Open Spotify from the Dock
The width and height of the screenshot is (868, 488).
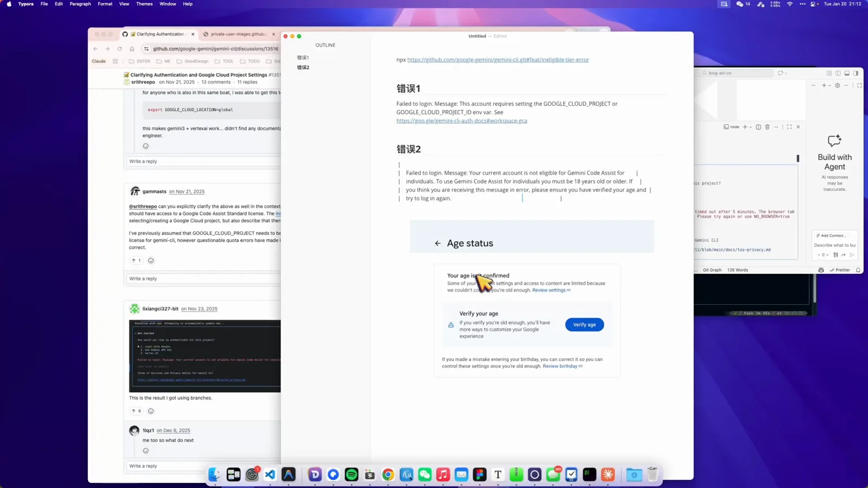pos(352,475)
